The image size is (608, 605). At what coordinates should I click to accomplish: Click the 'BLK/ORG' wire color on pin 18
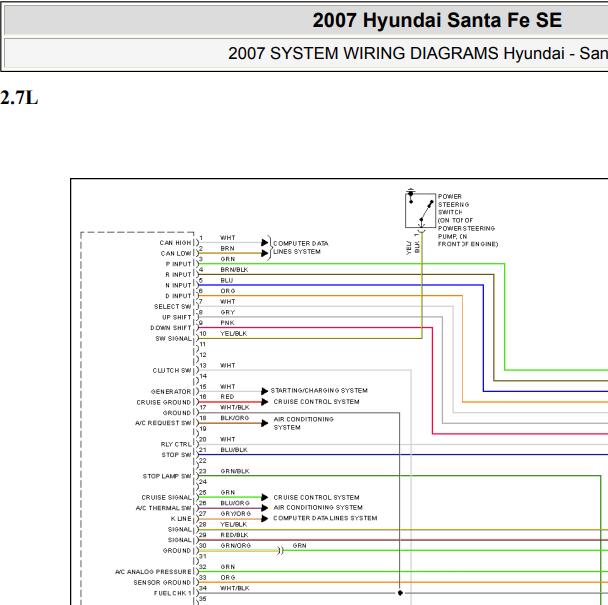pyautogui.click(x=235, y=418)
